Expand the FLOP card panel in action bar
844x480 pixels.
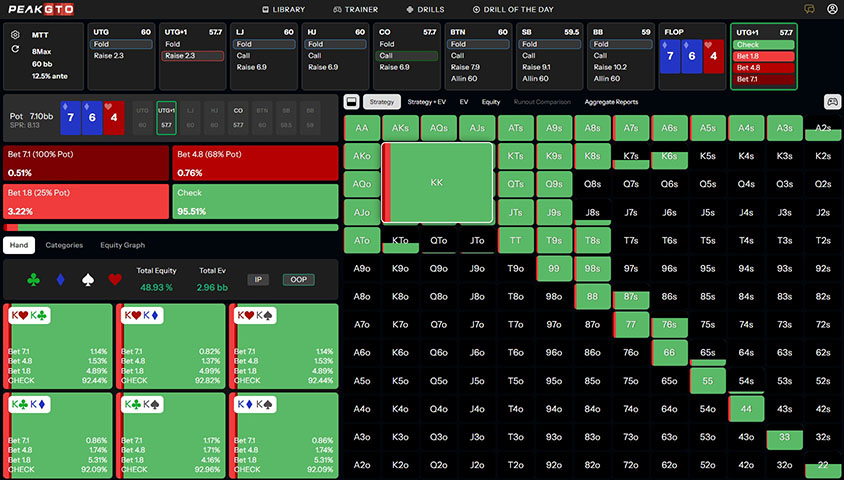[x=691, y=55]
